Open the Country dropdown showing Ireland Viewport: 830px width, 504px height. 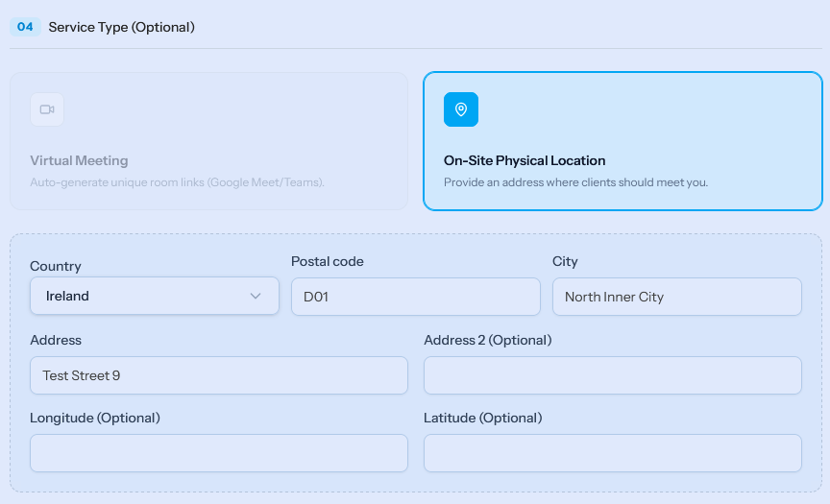tap(155, 296)
